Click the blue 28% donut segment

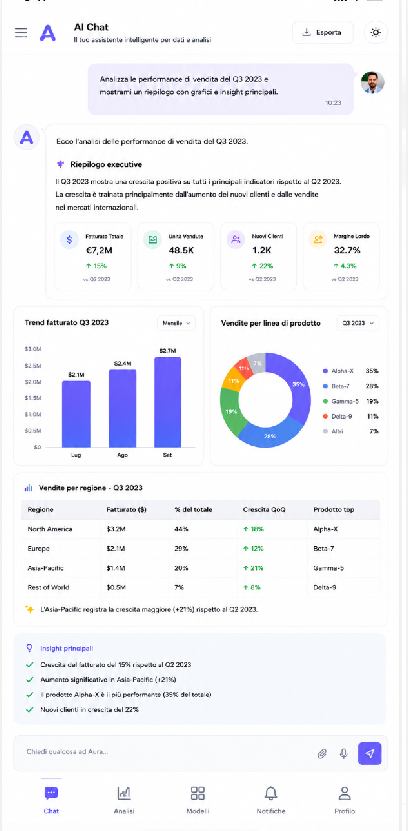268,436
